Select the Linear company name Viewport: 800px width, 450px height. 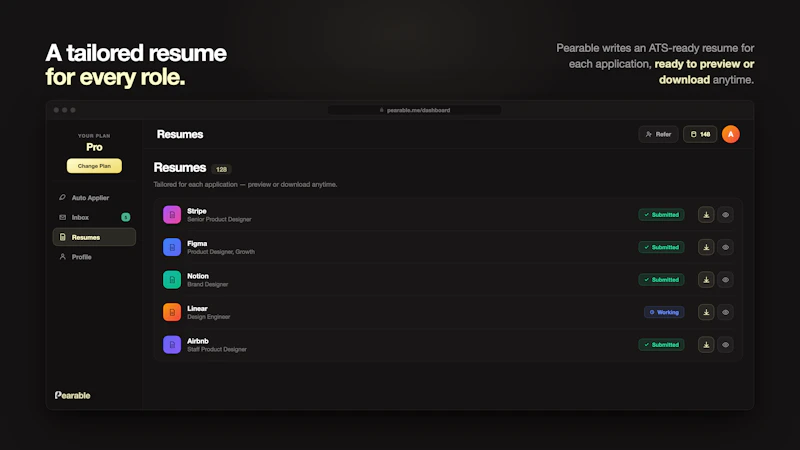(197, 309)
